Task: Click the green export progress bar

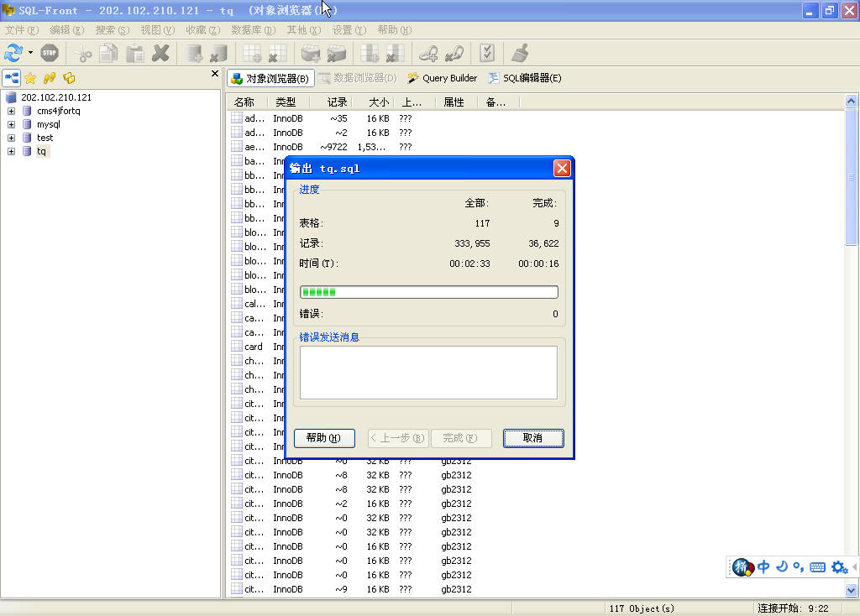Action: click(x=429, y=292)
